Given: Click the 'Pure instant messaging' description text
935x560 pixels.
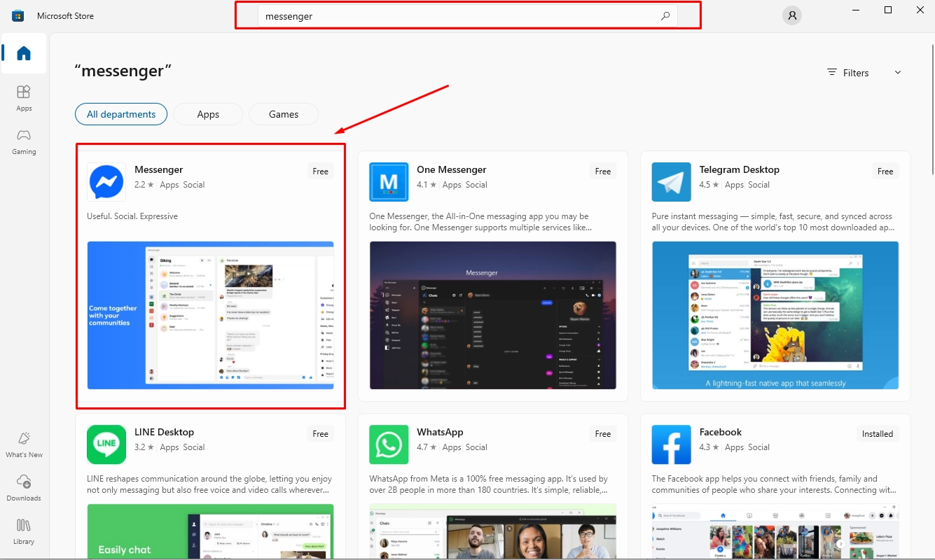Looking at the screenshot, I should [x=772, y=222].
